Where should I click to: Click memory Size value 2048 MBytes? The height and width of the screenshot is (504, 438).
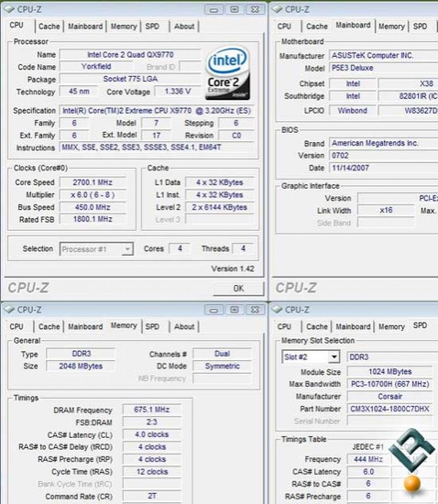click(81, 367)
